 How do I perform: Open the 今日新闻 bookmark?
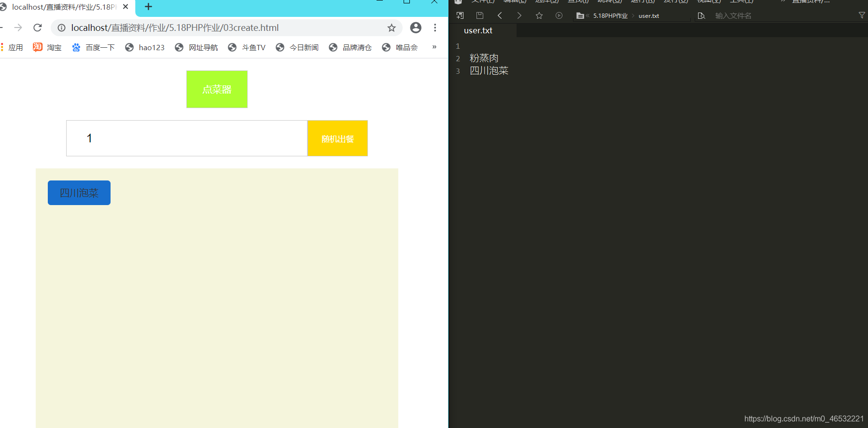pyautogui.click(x=297, y=47)
